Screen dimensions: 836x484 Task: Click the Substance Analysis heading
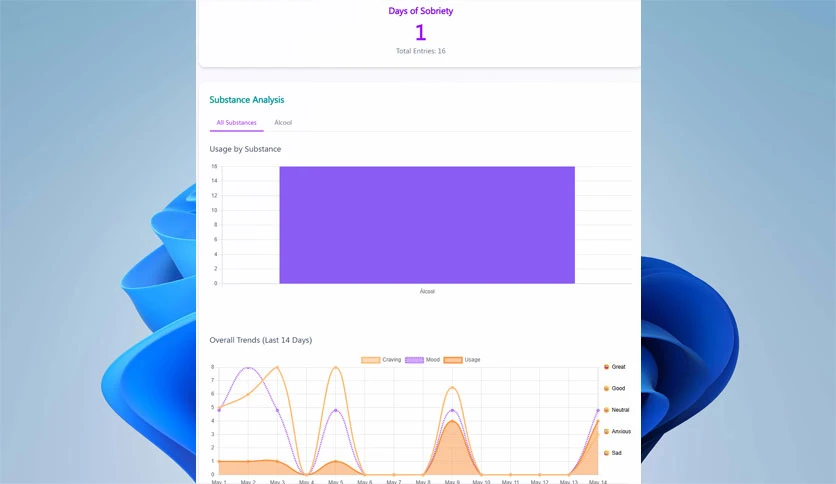coord(247,100)
